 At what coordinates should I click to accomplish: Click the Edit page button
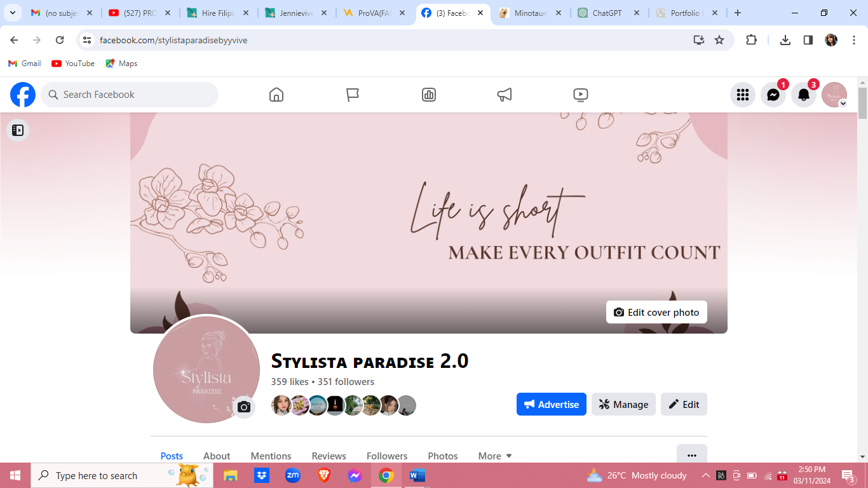click(x=684, y=404)
